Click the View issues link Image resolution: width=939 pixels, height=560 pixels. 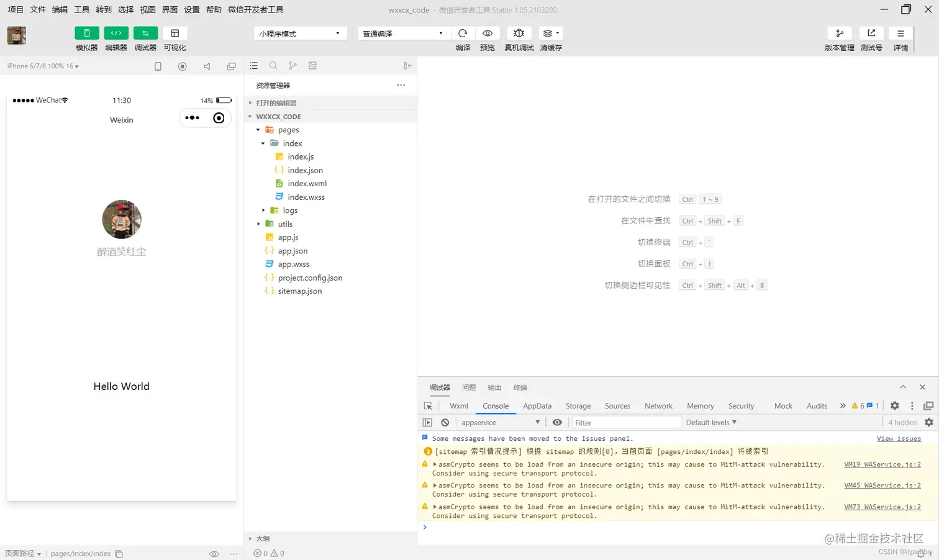(899, 438)
